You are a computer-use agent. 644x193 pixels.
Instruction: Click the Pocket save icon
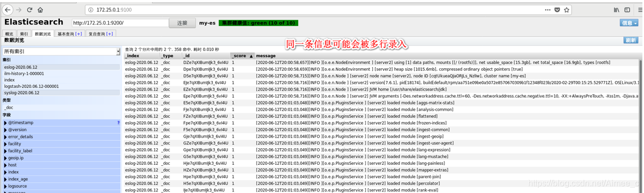558,10
